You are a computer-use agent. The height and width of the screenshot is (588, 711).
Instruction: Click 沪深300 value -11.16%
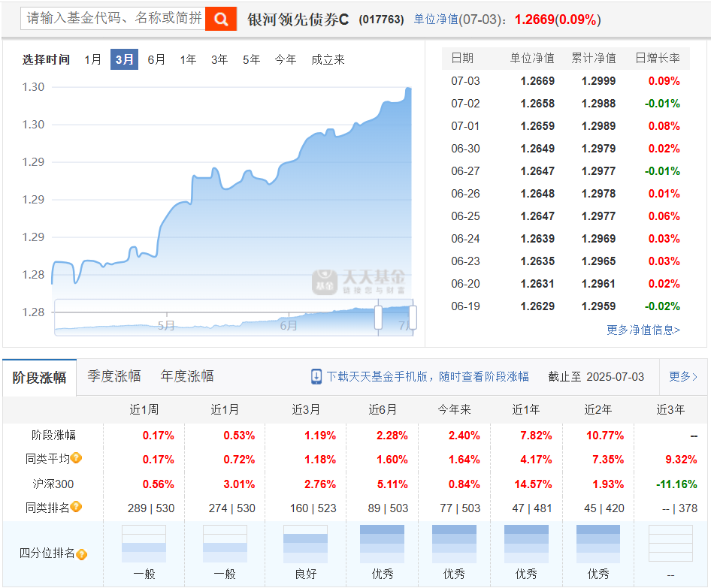coord(676,484)
